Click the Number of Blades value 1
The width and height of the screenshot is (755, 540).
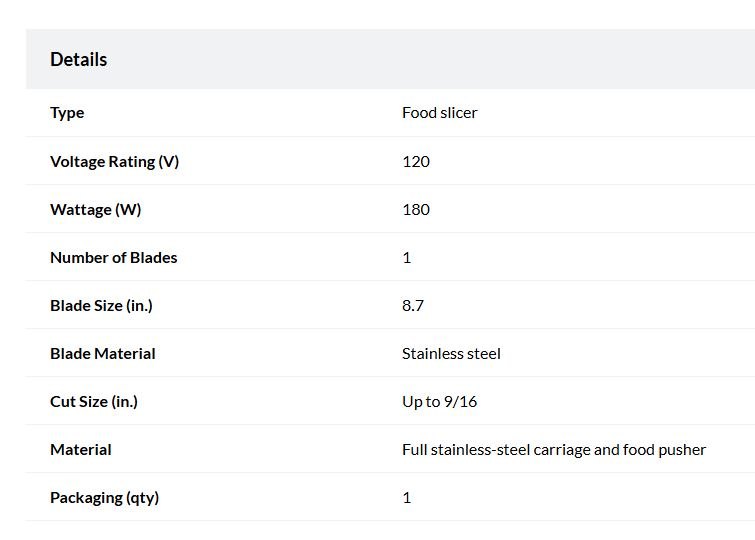tap(407, 258)
